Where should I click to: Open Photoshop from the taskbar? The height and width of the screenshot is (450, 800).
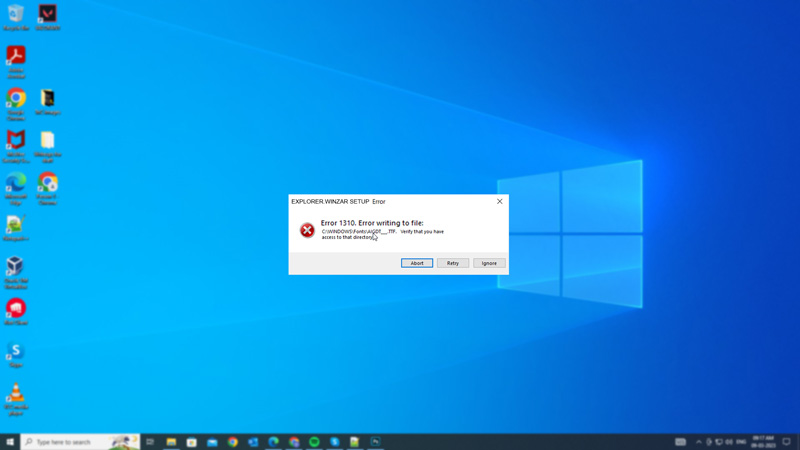[x=375, y=442]
